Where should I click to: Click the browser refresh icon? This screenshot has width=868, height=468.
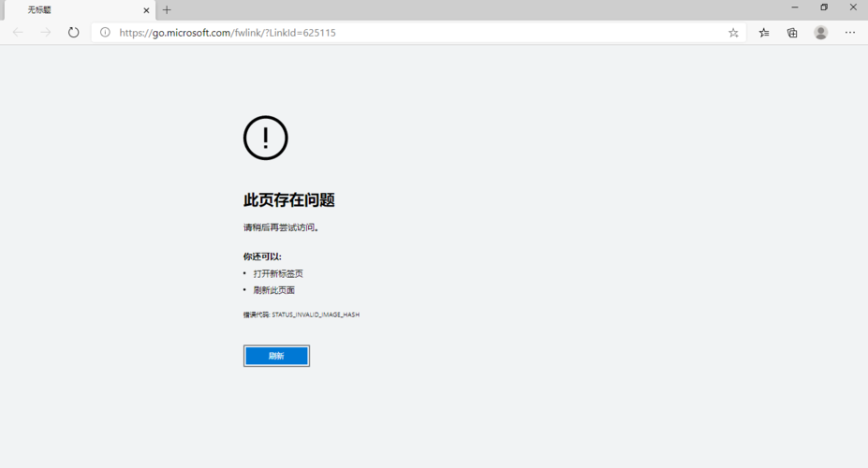pos(74,33)
